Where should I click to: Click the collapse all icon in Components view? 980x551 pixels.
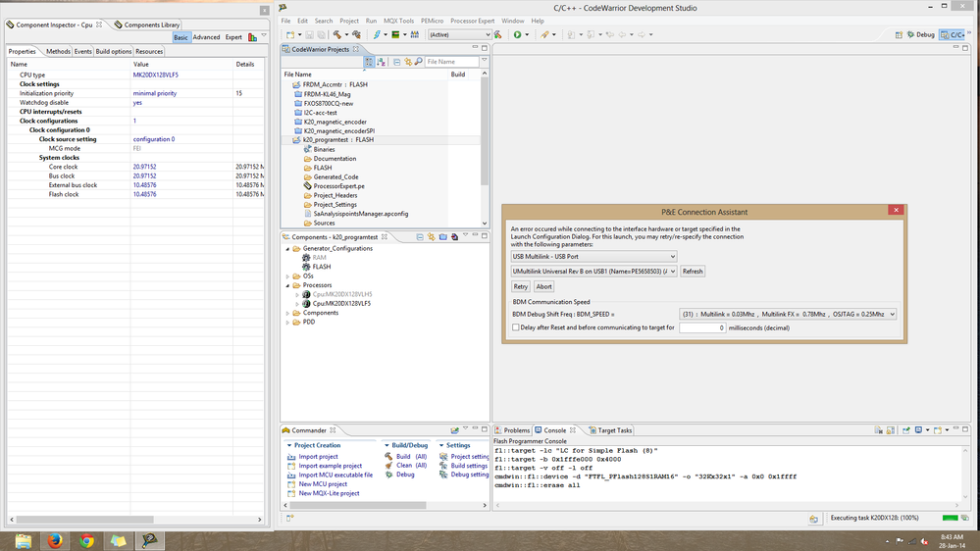tap(420, 237)
